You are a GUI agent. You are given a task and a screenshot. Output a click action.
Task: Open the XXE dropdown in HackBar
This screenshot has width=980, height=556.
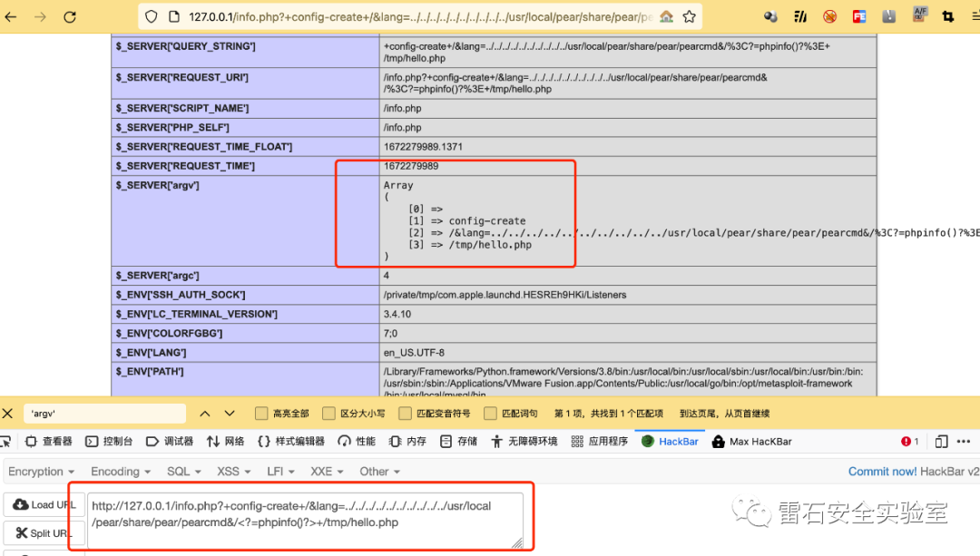click(x=327, y=472)
